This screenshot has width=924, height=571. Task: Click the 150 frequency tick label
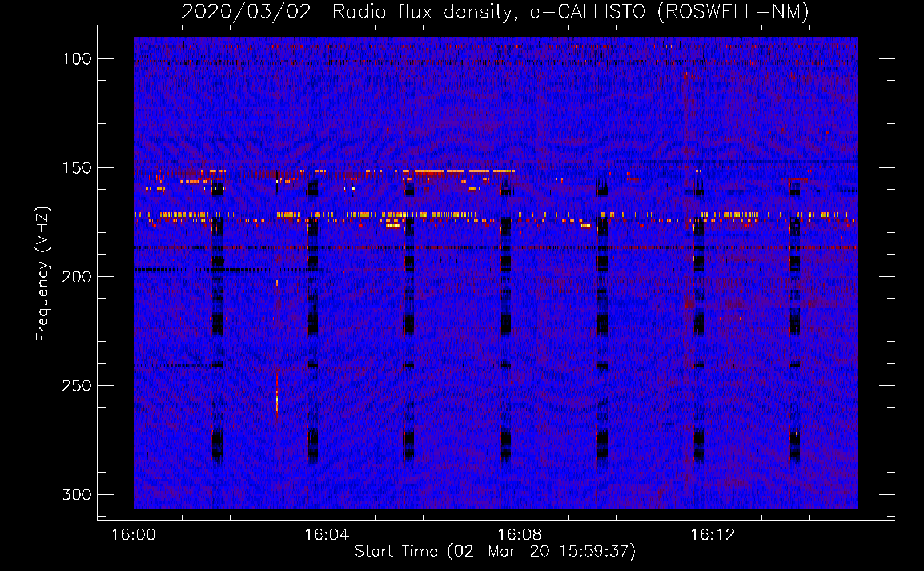click(77, 168)
